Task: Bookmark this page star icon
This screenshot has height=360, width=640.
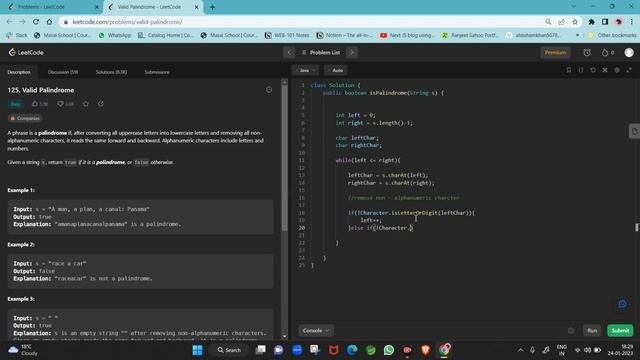Action: pos(575,22)
